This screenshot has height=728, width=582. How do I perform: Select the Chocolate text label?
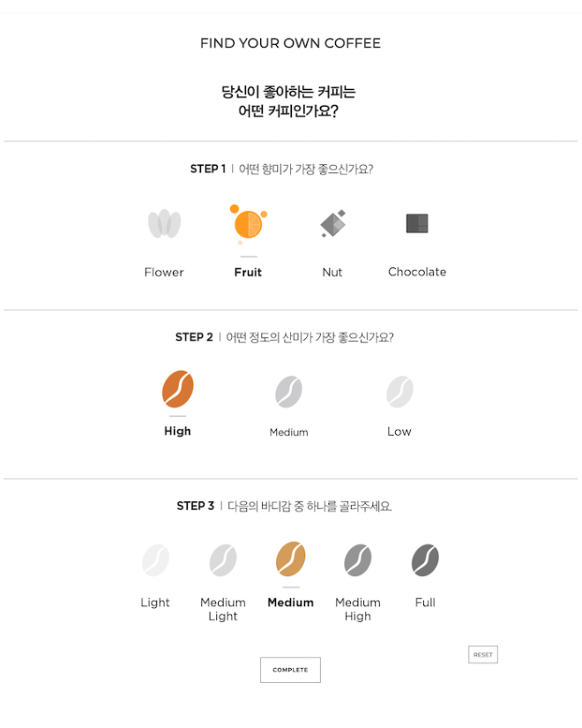click(x=417, y=272)
